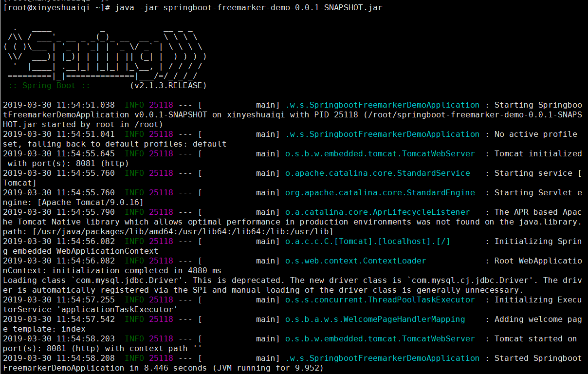Click the o.s.s.concurrent.ThreadPoolTaskExecutor logger name

[x=380, y=300]
